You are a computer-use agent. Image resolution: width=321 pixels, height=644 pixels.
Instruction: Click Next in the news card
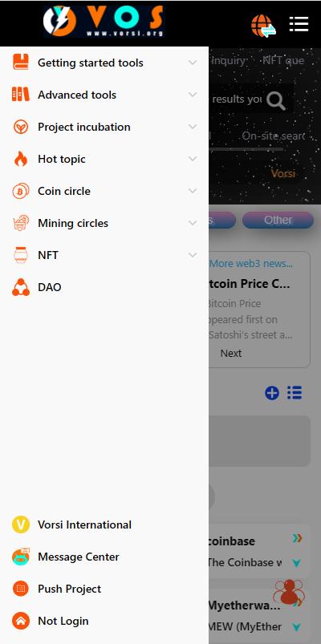231,353
